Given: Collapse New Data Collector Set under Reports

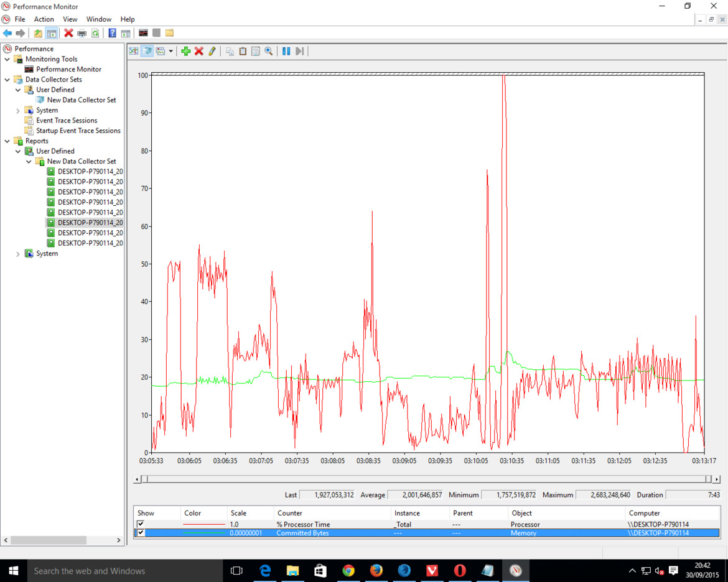Looking at the screenshot, I should tap(29, 162).
